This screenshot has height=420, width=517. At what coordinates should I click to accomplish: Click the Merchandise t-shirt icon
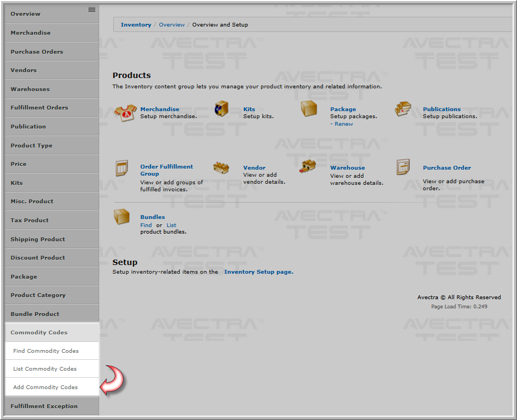pos(126,113)
